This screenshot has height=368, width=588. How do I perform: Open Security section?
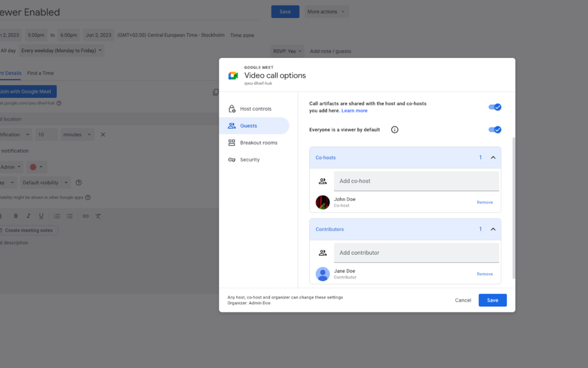[254, 160]
